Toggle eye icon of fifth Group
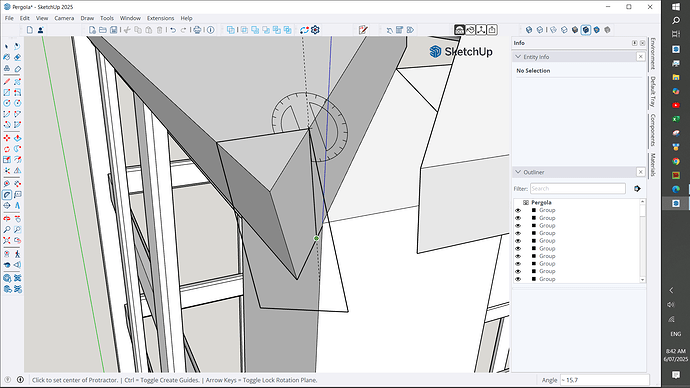This screenshot has width=690, height=388. point(518,241)
